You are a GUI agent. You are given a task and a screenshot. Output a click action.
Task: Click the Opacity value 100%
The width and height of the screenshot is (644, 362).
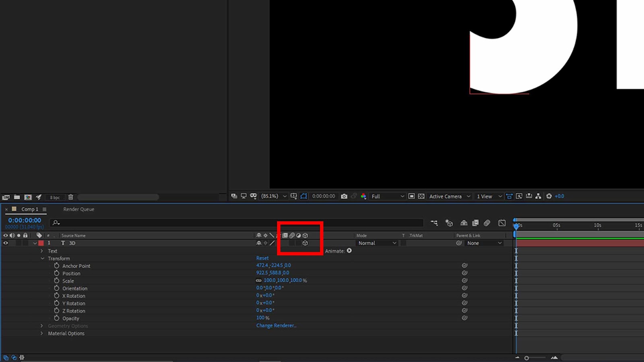coord(263,318)
